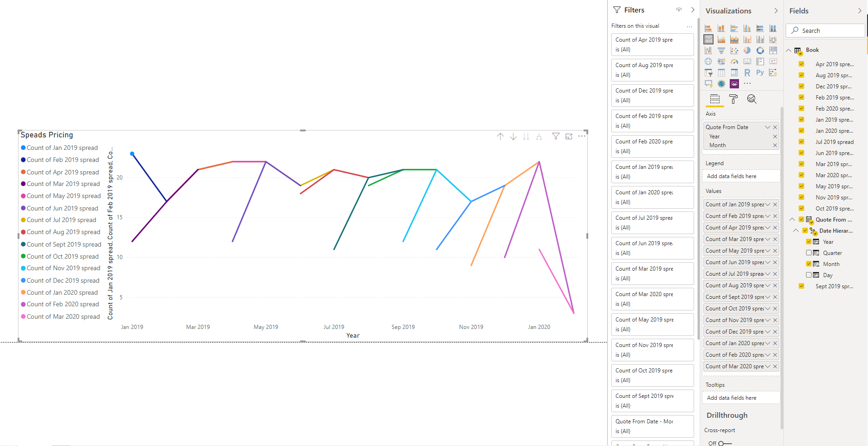
Task: Select the PowerApps purple visual icon
Action: pos(734,84)
